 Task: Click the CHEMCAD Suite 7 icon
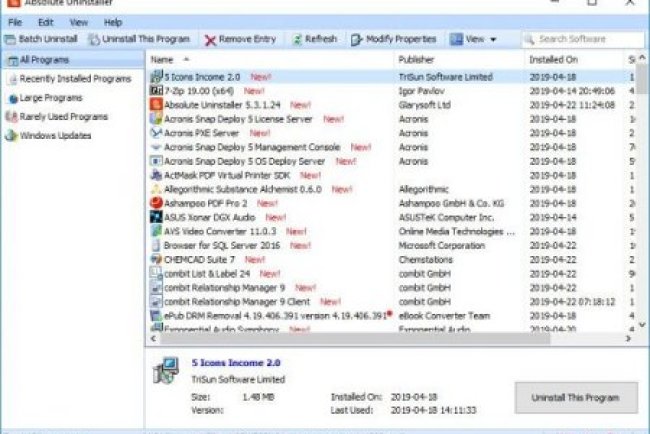pyautogui.click(x=156, y=259)
